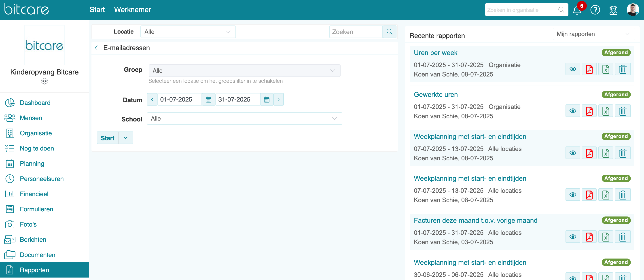The image size is (644, 280).
Task: Open the School dropdown
Action: pyautogui.click(x=244, y=119)
